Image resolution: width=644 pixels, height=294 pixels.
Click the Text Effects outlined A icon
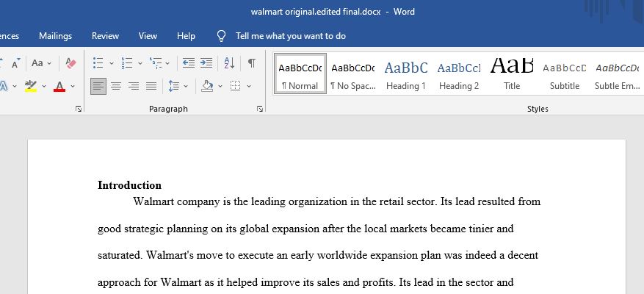click(x=3, y=86)
